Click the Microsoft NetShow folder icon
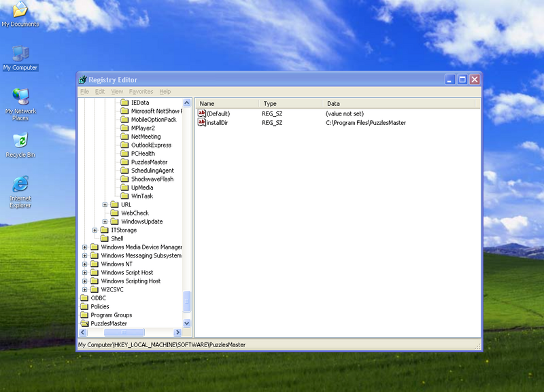Screen dimensions: 544x392 [124, 111]
